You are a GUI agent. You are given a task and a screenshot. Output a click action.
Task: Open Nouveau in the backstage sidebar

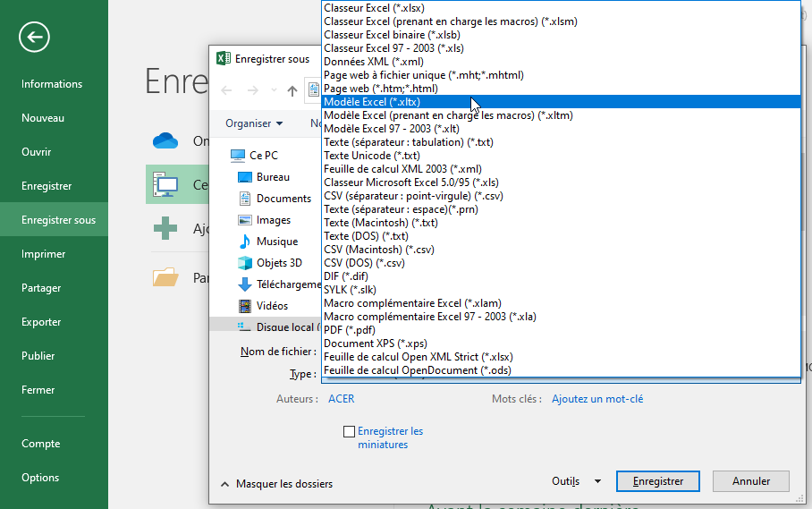[x=54, y=118]
